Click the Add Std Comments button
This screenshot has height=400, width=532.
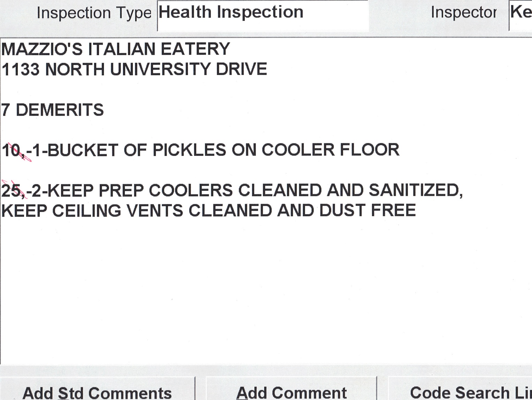click(x=97, y=391)
